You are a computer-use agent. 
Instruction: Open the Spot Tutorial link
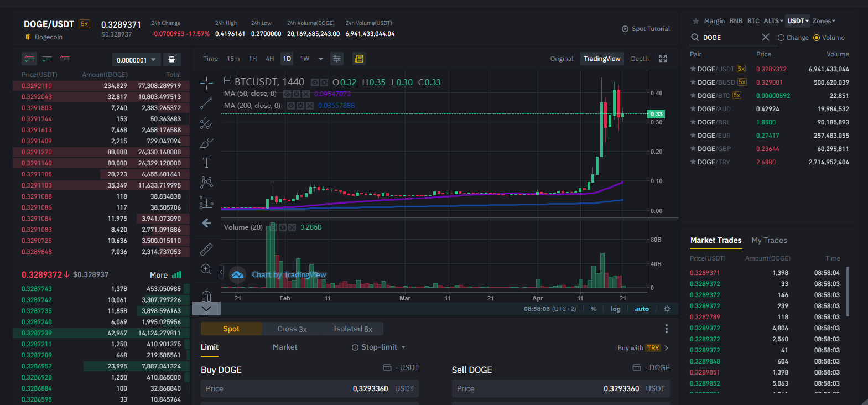[646, 29]
